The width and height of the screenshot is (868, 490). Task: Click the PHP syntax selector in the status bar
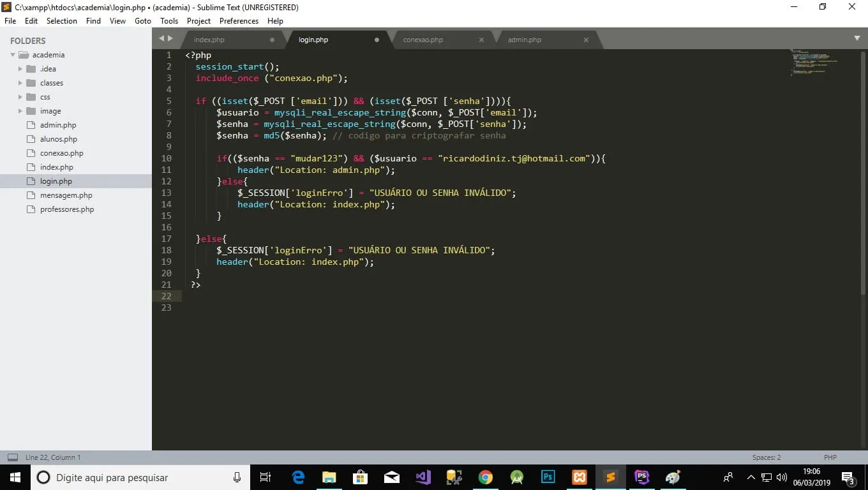(830, 457)
